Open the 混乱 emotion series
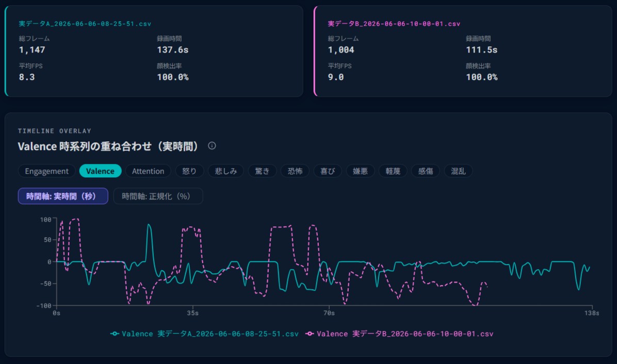The image size is (617, 364). [458, 171]
